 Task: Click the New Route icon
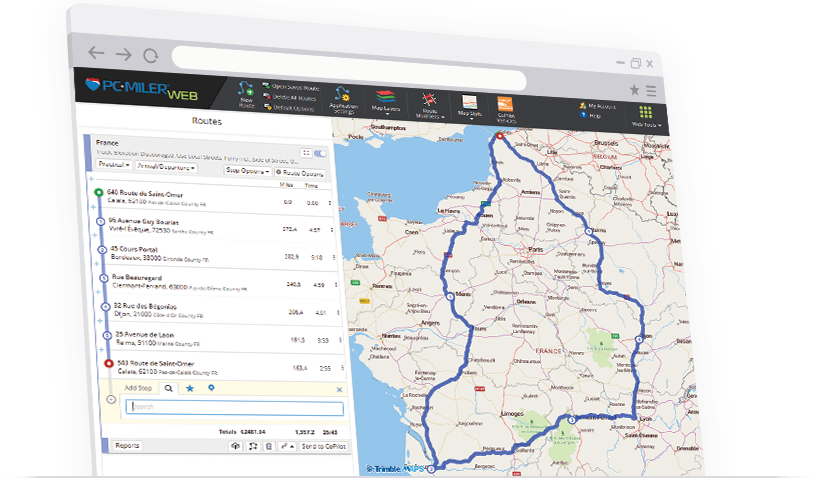246,94
